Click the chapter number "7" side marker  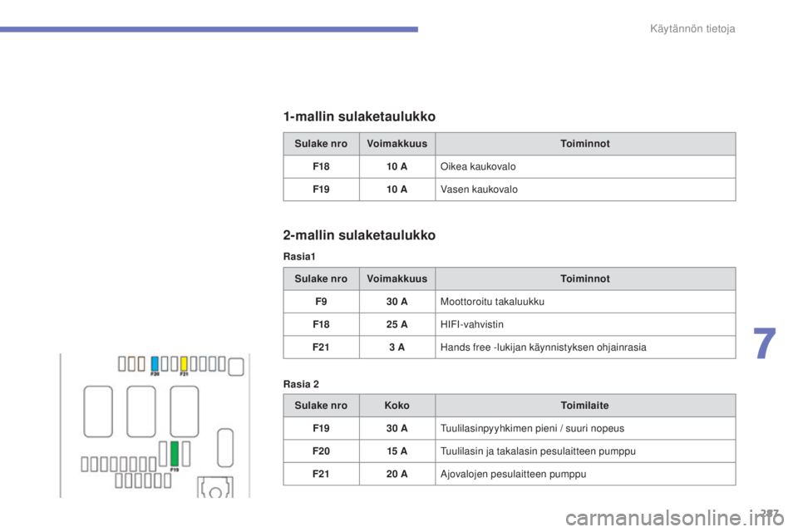coord(764,344)
